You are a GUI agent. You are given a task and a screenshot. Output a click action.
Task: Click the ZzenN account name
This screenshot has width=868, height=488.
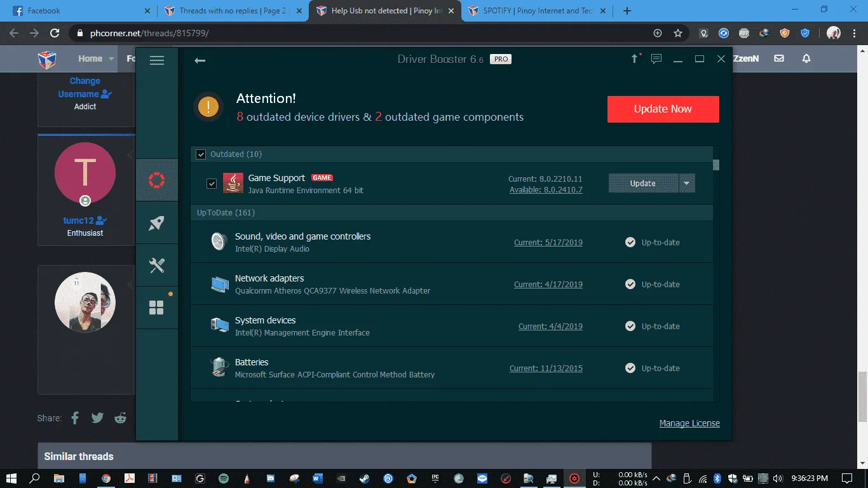[x=746, y=58]
